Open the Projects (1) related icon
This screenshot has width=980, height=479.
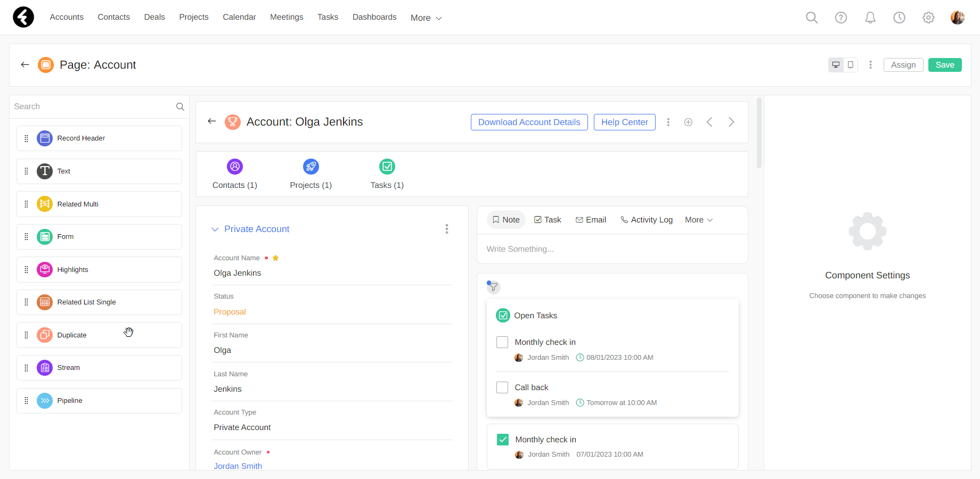click(311, 167)
